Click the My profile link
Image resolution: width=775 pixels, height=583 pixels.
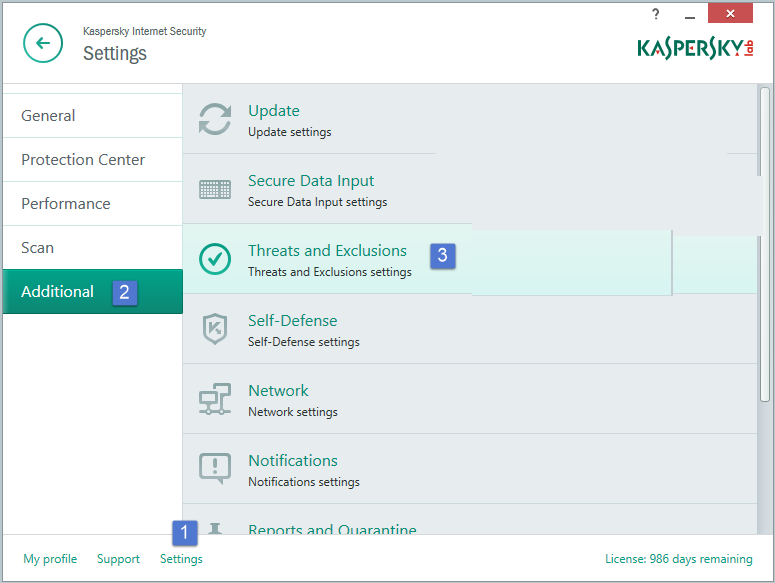pyautogui.click(x=50, y=559)
